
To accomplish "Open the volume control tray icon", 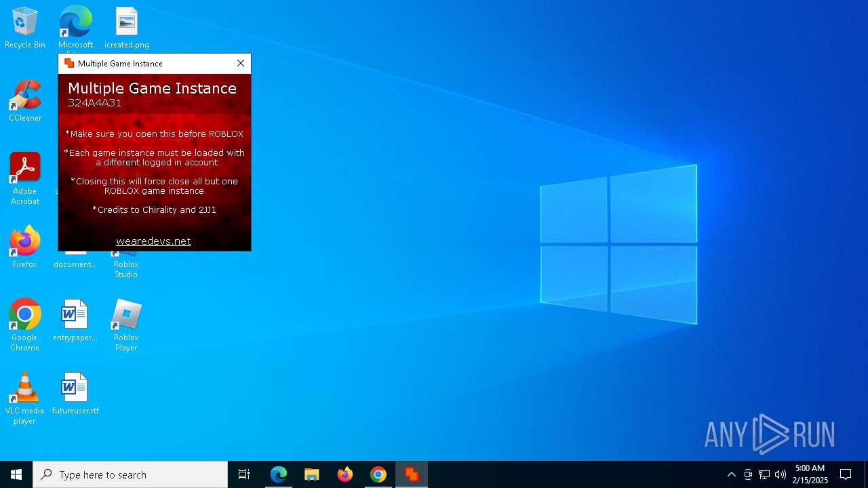I will click(781, 474).
